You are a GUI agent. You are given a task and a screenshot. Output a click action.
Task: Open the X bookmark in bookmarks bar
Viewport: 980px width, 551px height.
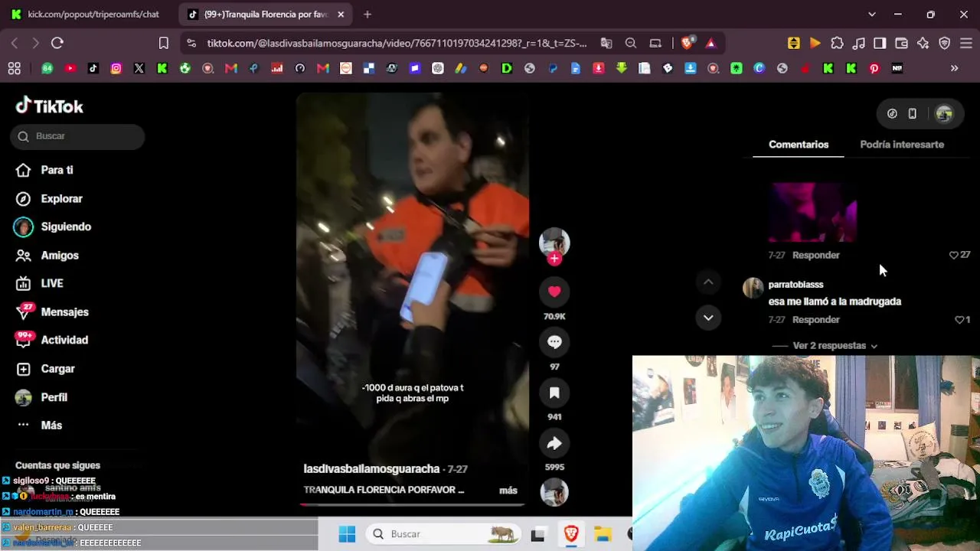click(x=139, y=69)
